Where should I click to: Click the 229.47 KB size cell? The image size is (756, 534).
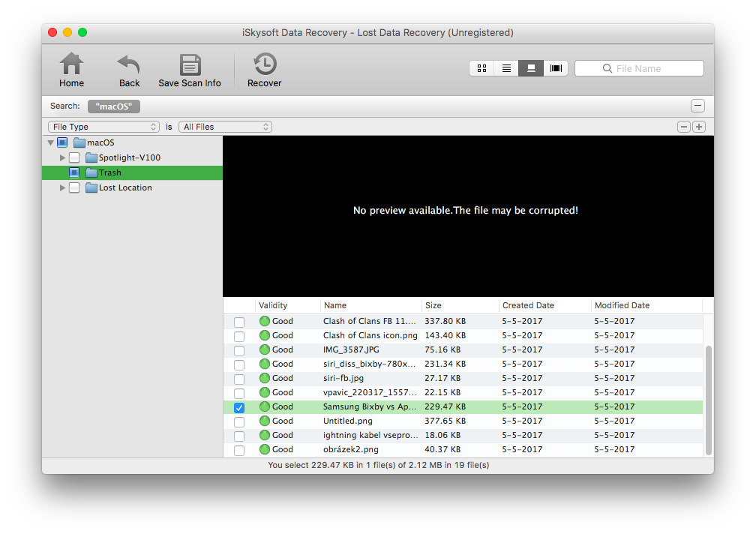pyautogui.click(x=445, y=406)
